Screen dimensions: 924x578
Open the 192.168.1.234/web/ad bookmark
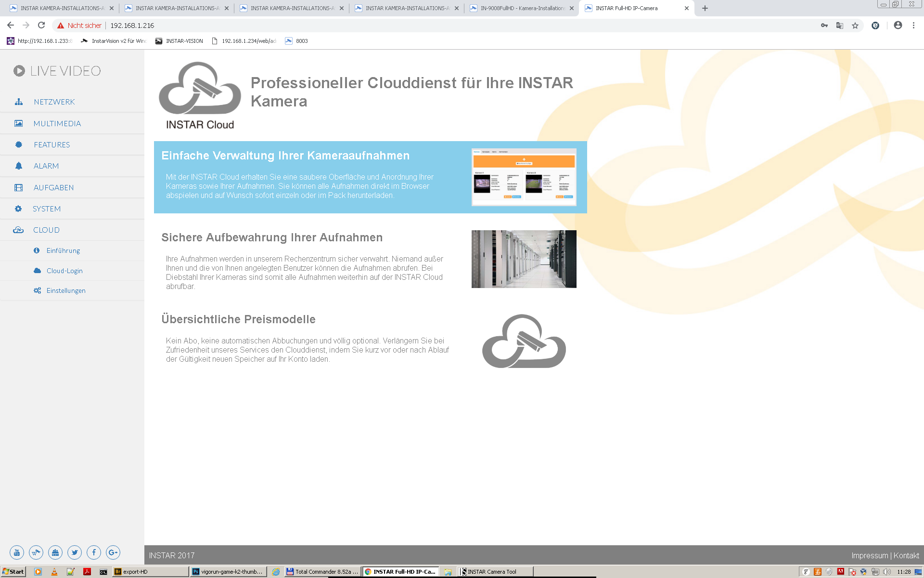pos(244,41)
